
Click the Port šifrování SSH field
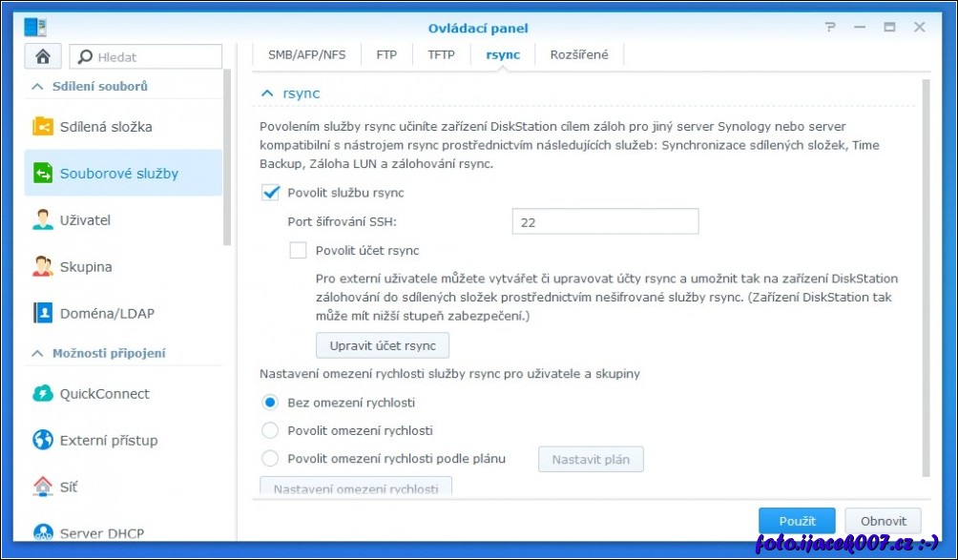(x=605, y=222)
